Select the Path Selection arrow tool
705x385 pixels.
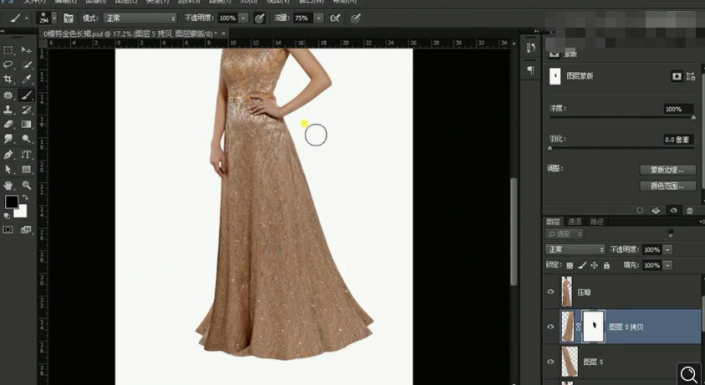[8, 170]
